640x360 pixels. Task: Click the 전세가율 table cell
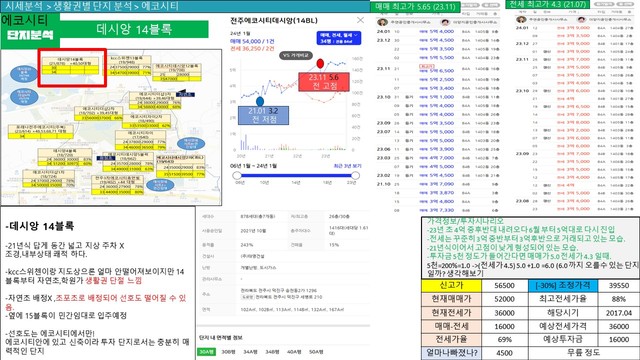coord(451,339)
